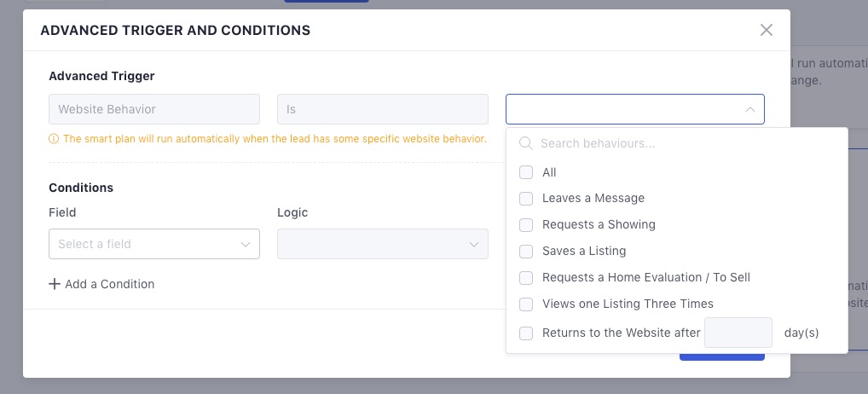Check Returns to the Website after checkbox
Viewport: 868px width, 394px height.
(526, 333)
